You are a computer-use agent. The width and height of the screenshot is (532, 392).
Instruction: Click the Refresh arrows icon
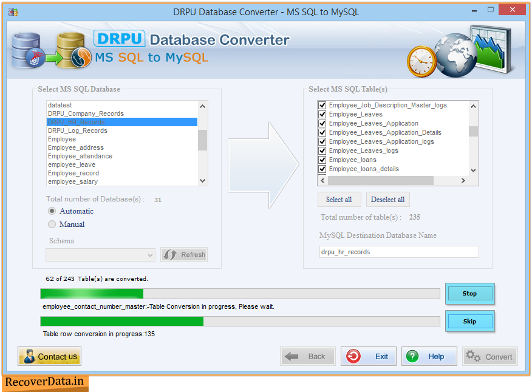point(169,255)
